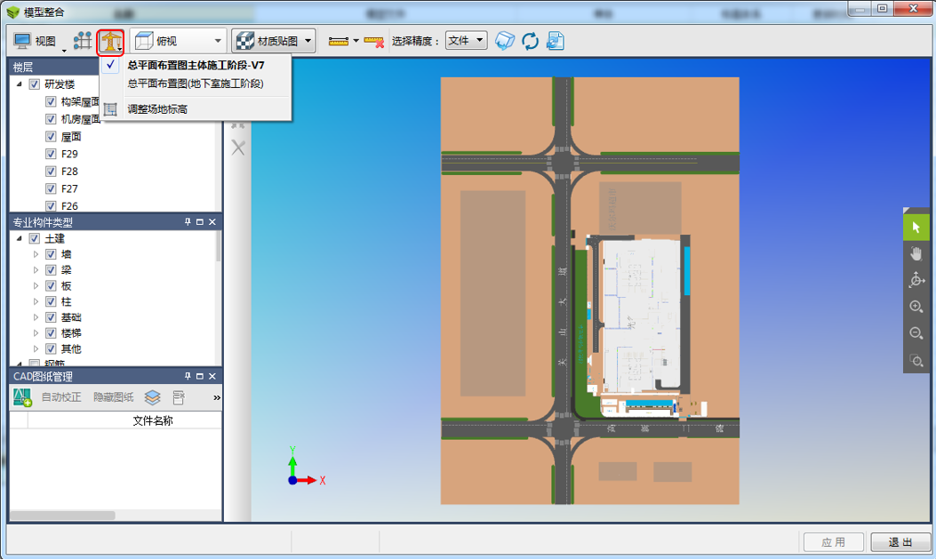Click the site plan model in viewport
Screen dimensions: 936x560
click(x=589, y=291)
